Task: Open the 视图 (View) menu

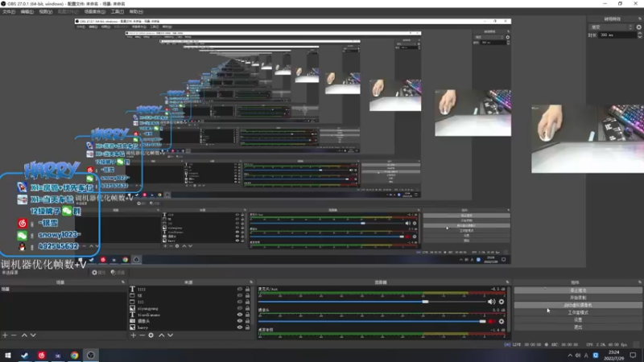Action: click(46, 12)
